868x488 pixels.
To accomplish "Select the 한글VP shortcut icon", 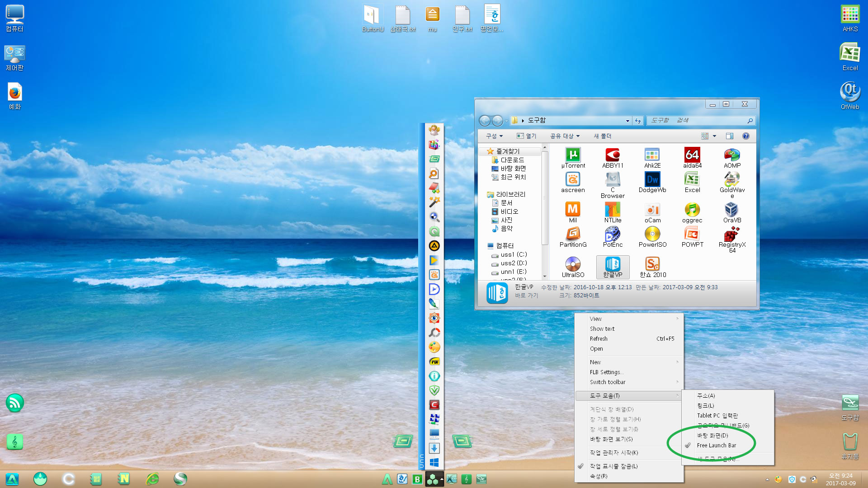I will click(x=613, y=267).
